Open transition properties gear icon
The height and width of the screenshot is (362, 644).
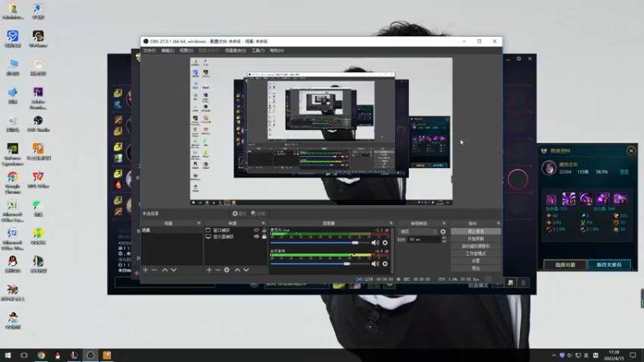click(443, 232)
